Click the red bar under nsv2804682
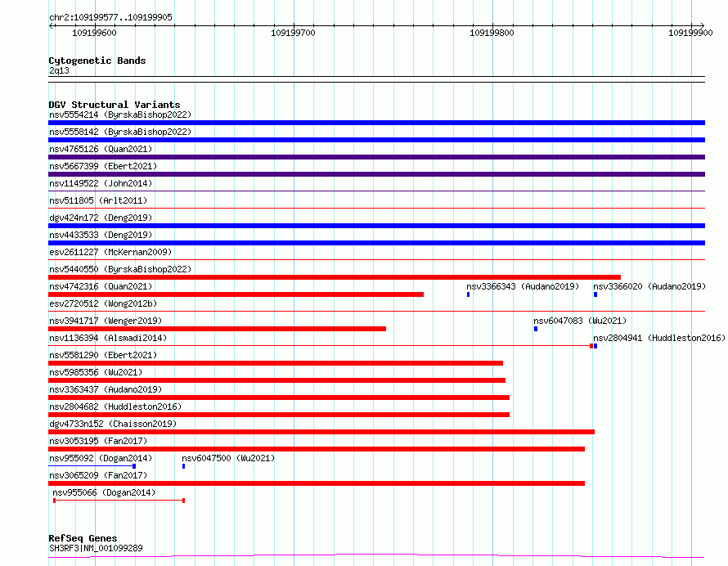The image size is (728, 566). point(279,415)
